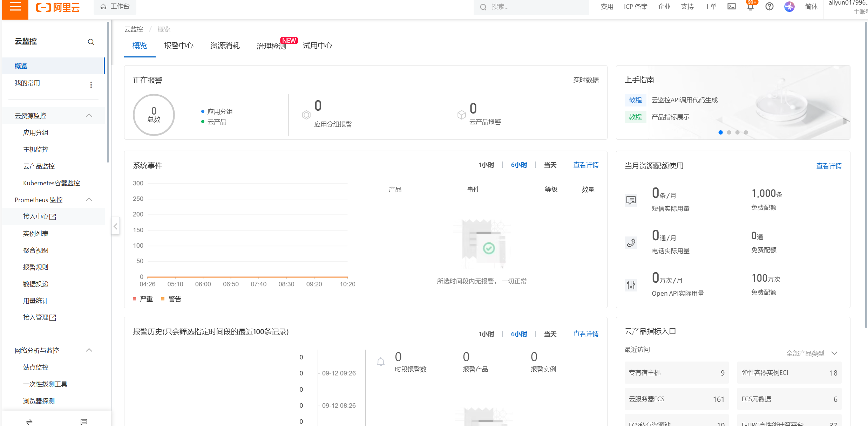Click the top search input field
This screenshot has height=426, width=868.
(x=531, y=7)
